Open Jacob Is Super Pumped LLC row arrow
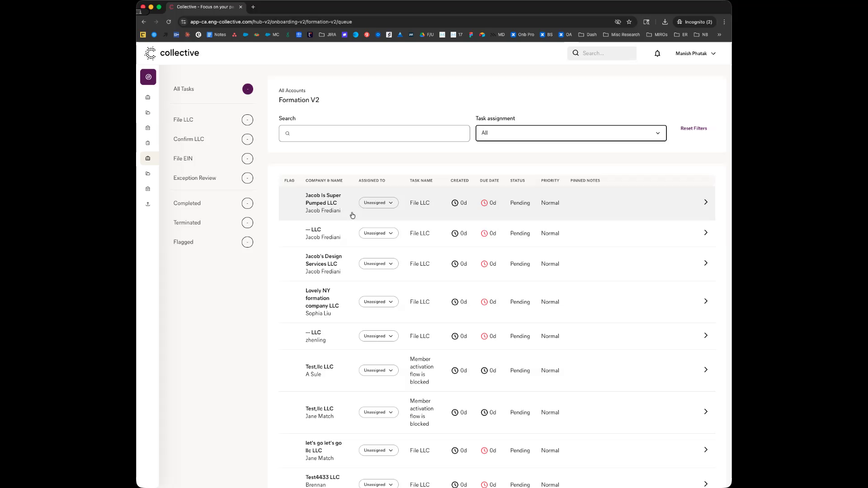Viewport: 868px width, 488px height. (705, 202)
